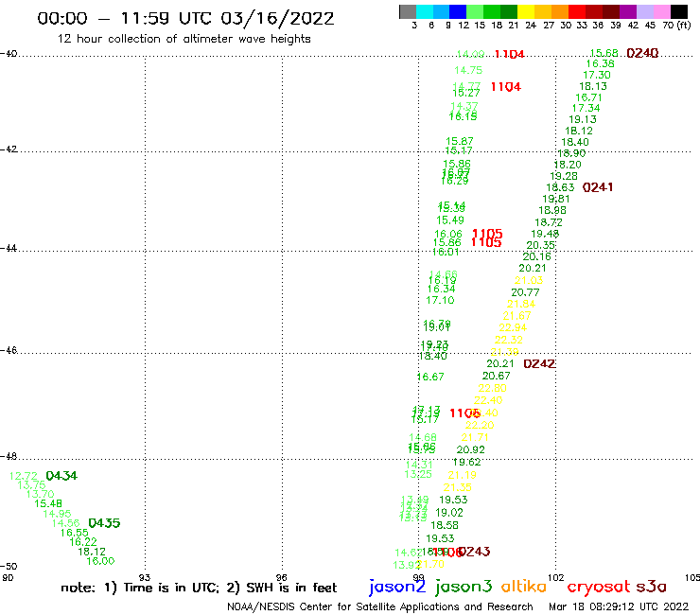The height and width of the screenshot is (615, 700).
Task: Click the longitude axis label 102
Action: click(x=556, y=577)
